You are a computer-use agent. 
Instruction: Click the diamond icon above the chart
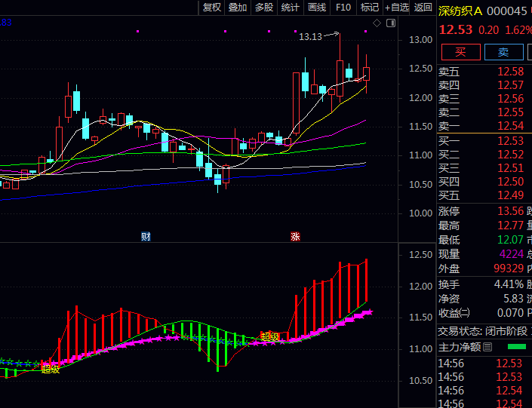coord(377,23)
